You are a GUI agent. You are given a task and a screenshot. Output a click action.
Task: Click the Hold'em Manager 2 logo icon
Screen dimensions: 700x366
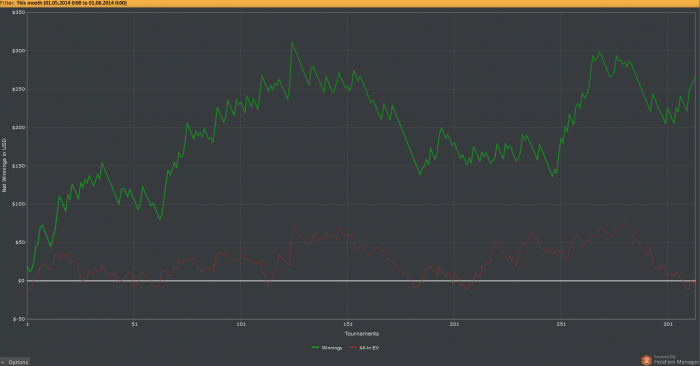[646, 360]
